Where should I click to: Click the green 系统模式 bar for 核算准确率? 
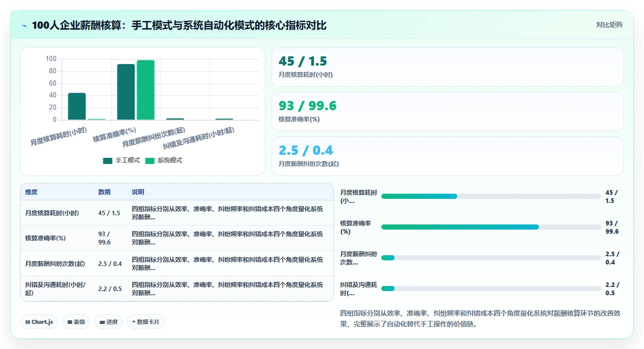[x=145, y=90]
